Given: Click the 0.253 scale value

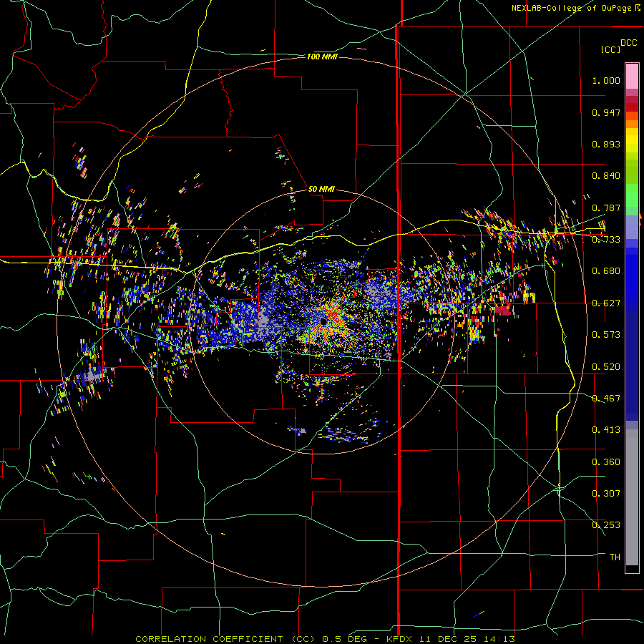Looking at the screenshot, I should 606,525.
